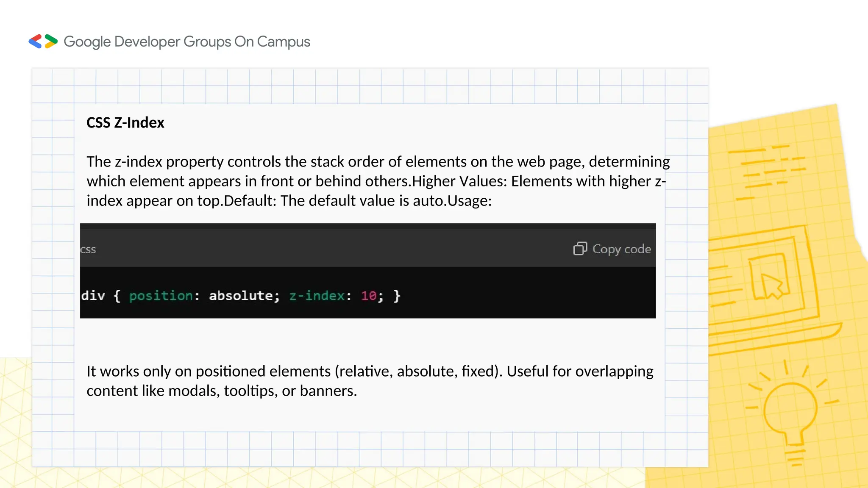Click the paragraph starting 'The z-index property'
The height and width of the screenshot is (488, 868).
377,181
